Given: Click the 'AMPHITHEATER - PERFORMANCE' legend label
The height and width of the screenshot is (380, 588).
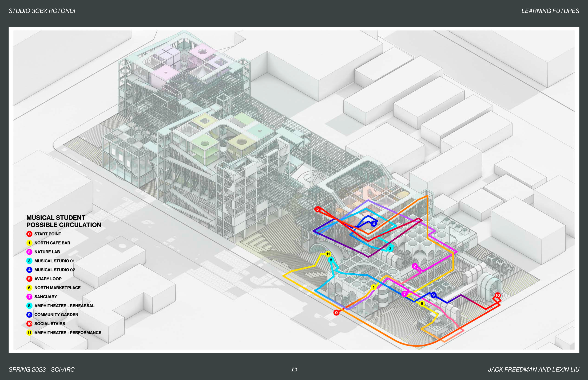Looking at the screenshot, I should coord(68,333).
